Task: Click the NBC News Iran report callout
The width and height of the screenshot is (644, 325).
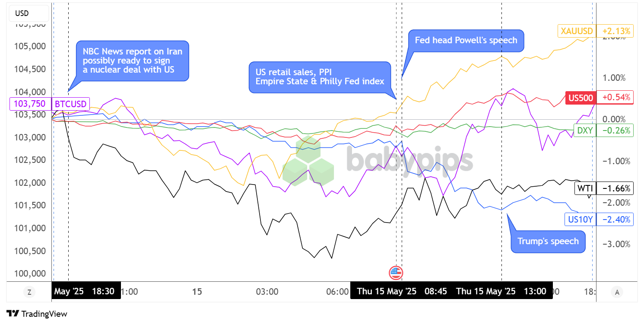Action: click(x=133, y=61)
